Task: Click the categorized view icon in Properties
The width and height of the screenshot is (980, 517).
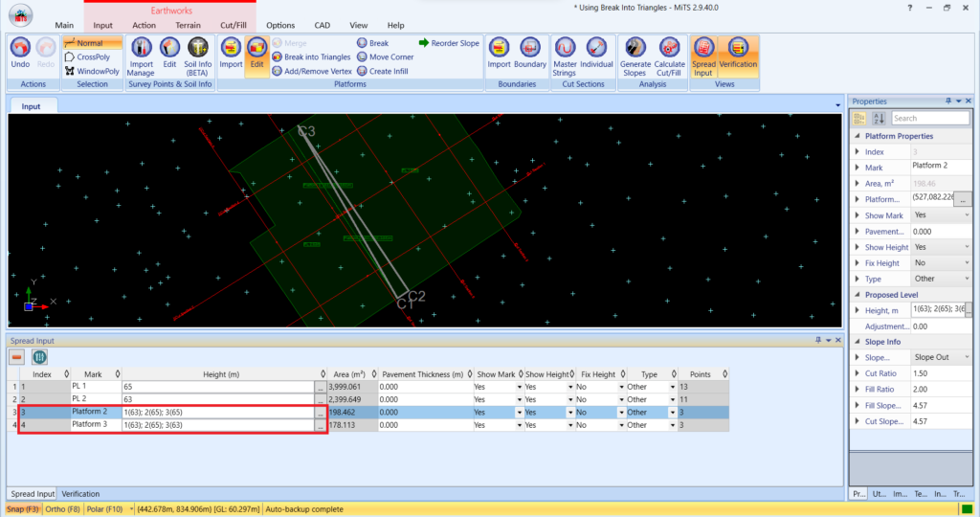Action: 859,118
